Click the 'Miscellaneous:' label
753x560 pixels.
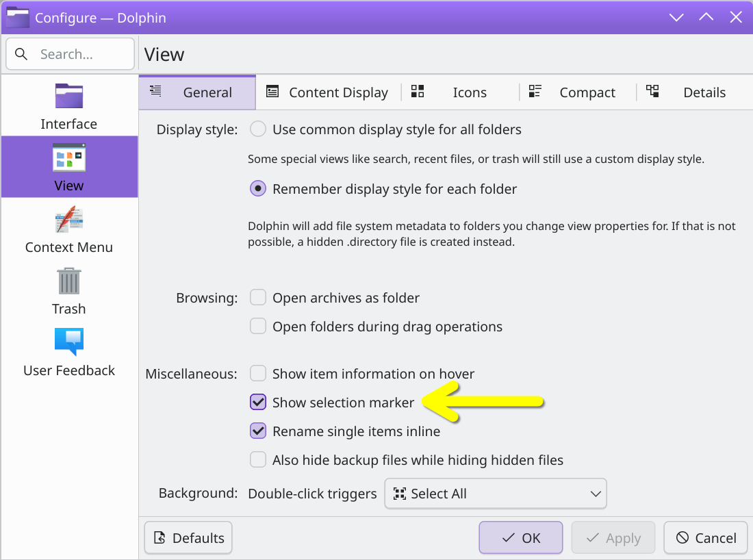tap(191, 374)
